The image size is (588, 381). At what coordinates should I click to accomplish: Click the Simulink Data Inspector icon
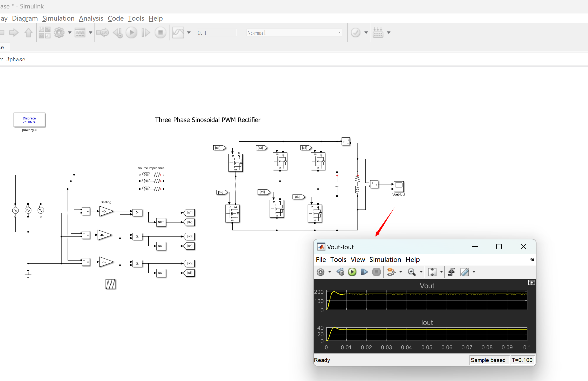(x=178, y=33)
